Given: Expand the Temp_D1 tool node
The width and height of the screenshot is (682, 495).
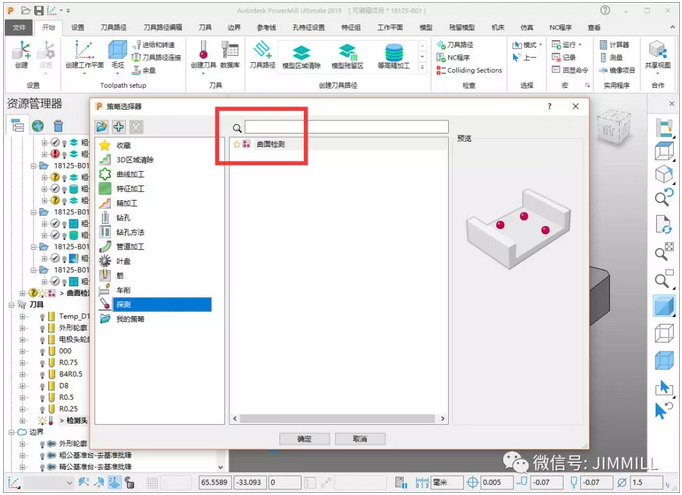Looking at the screenshot, I should (x=22, y=317).
